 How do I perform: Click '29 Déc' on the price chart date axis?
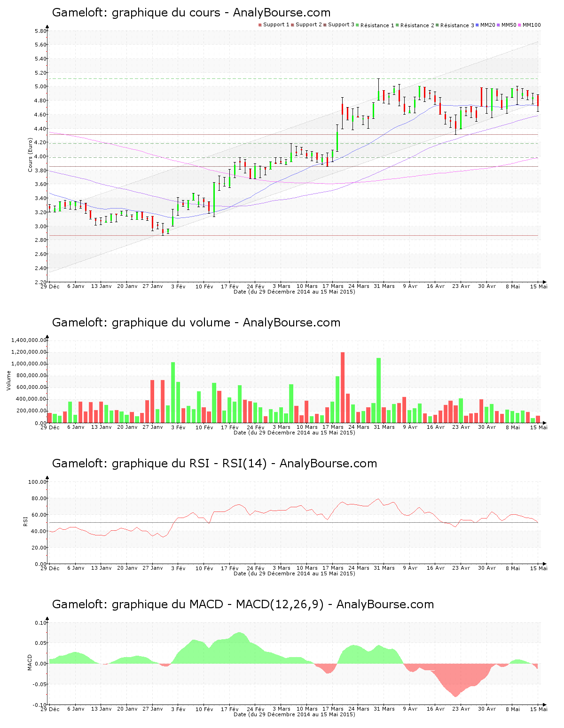click(x=50, y=287)
